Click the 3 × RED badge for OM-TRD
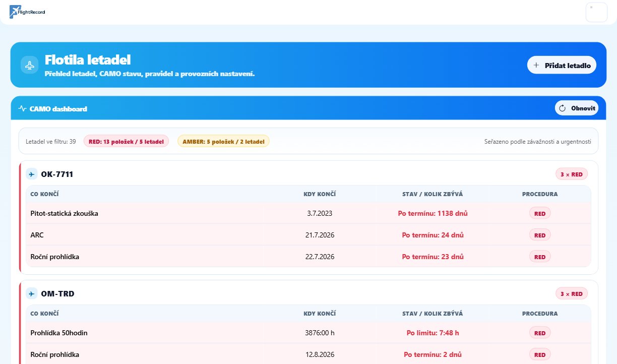 pos(572,293)
